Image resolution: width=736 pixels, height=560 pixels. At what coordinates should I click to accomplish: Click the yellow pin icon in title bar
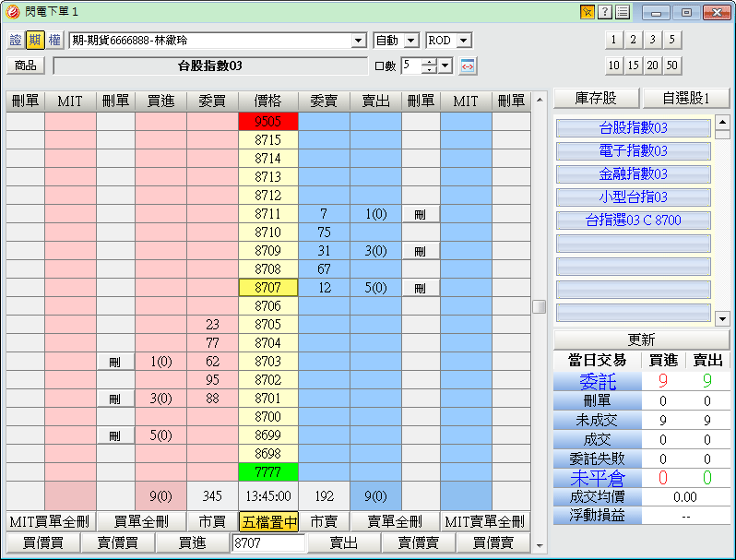coord(587,12)
